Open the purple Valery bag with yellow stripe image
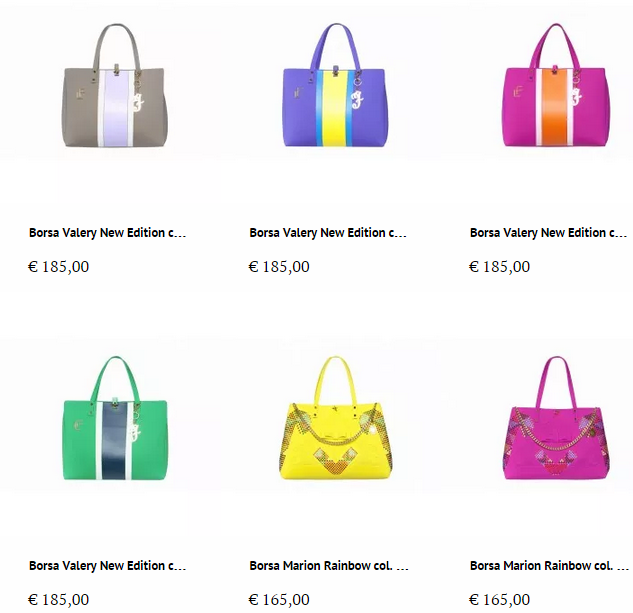 click(335, 85)
